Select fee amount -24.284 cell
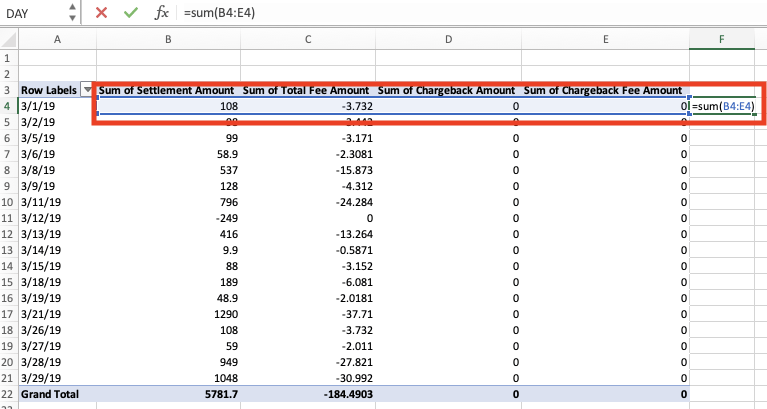Viewport: 767px width, 409px height. tap(308, 202)
